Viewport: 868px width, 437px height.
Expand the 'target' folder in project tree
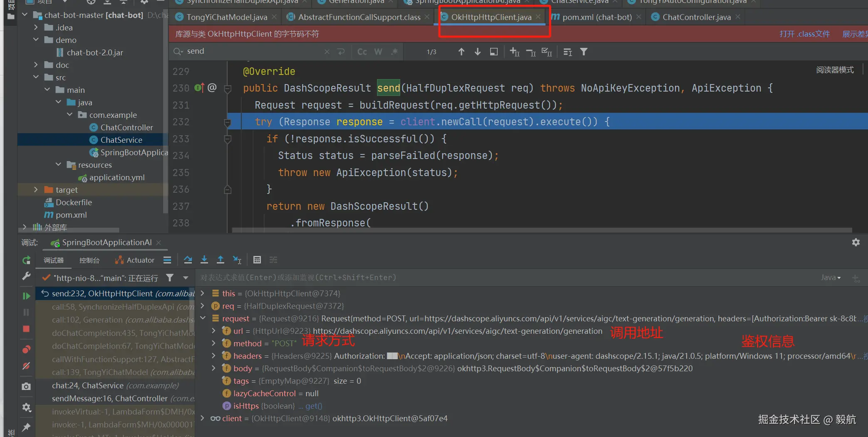[x=36, y=190]
